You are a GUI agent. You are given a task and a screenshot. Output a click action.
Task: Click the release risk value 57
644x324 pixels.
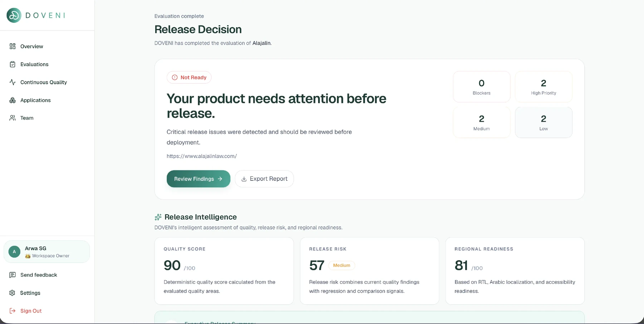[x=317, y=265]
